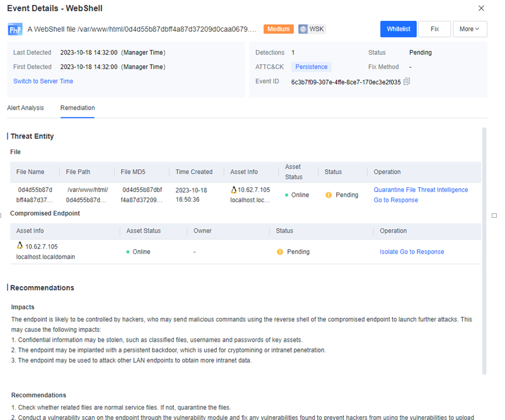Image resolution: width=505 pixels, height=420 pixels.
Task: Select the Remediation tab
Action: (78, 108)
